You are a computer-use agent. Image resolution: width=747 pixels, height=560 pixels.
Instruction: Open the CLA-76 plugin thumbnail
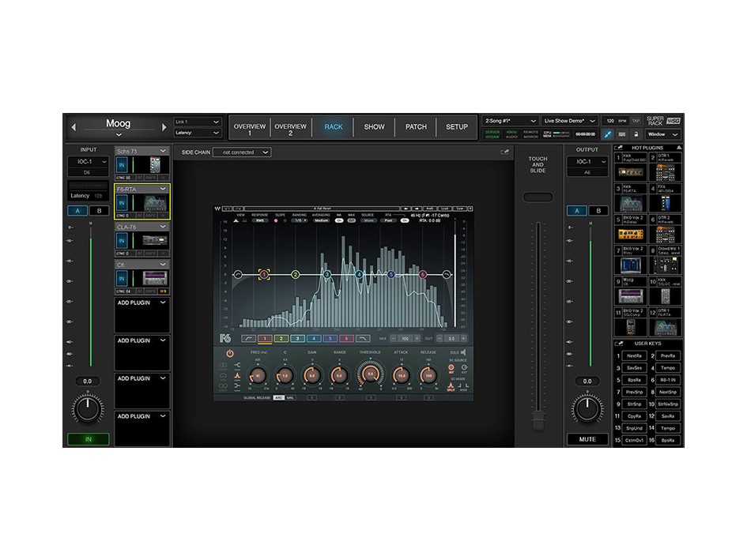[x=155, y=240]
